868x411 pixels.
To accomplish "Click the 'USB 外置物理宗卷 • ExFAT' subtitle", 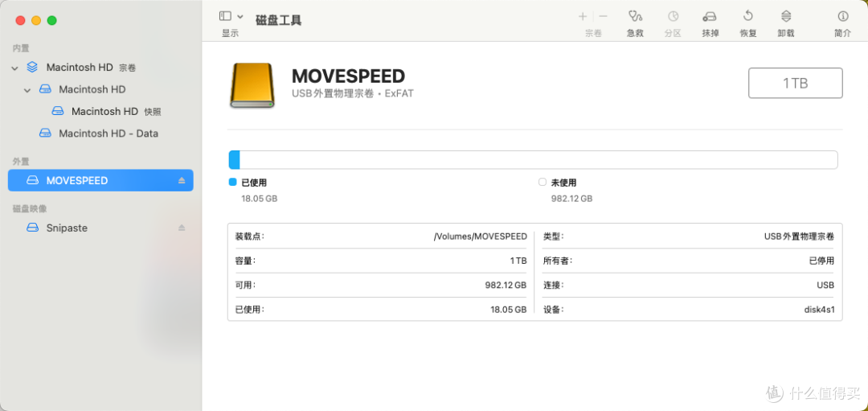I will pos(353,93).
